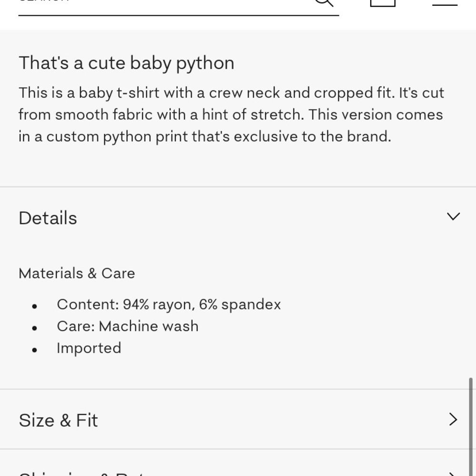Click the bullet point beside Imported
Screen dimensions: 476x476
34,350
